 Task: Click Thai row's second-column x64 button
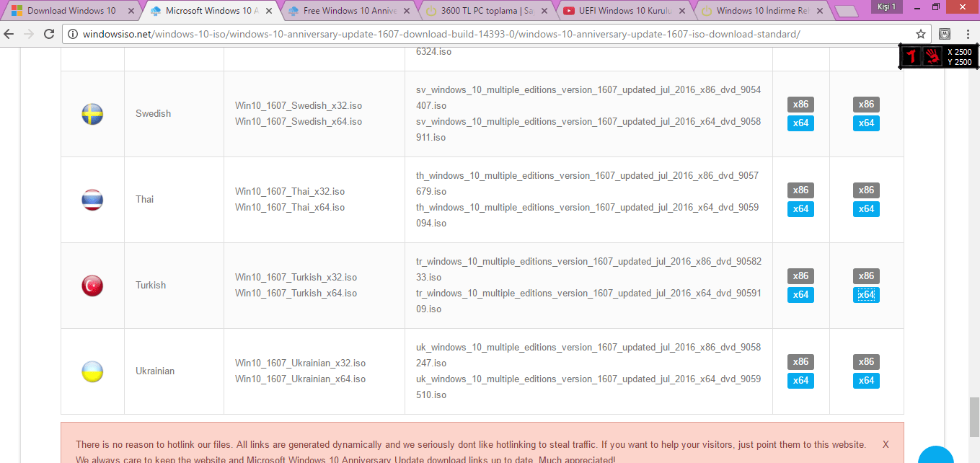click(866, 209)
